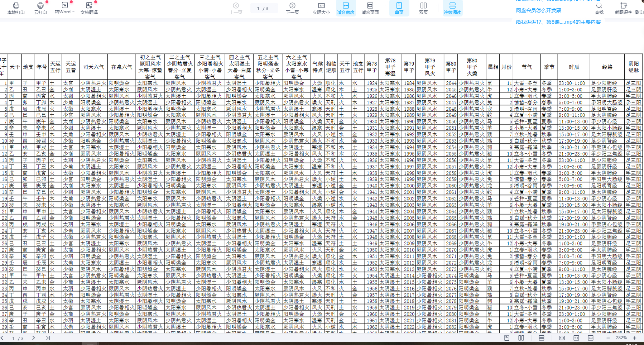Click the year cell 1962
The width and height of the screenshot is (644, 345).
tap(372, 327)
